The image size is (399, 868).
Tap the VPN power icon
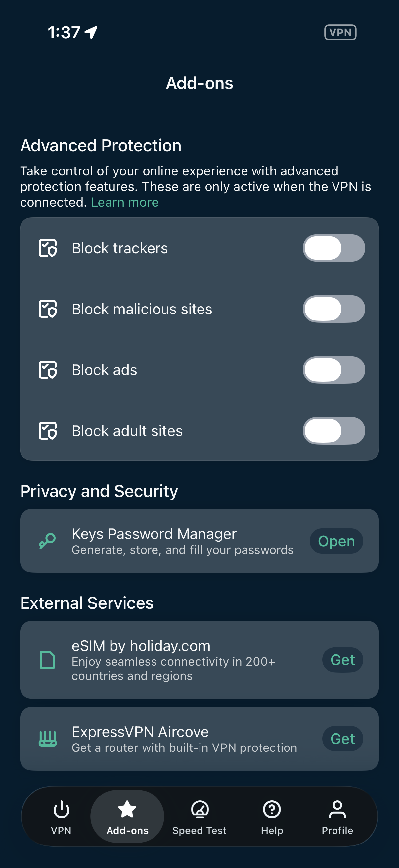pyautogui.click(x=61, y=809)
